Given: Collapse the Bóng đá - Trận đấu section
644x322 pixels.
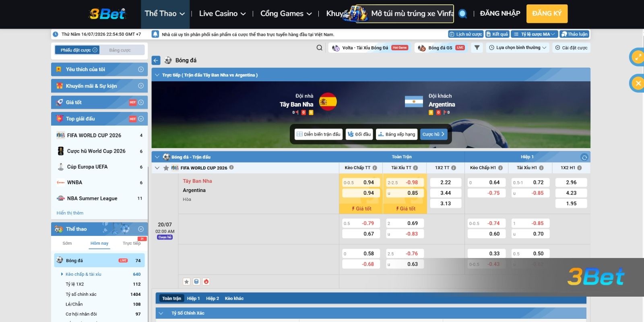Looking at the screenshot, I should (x=157, y=157).
